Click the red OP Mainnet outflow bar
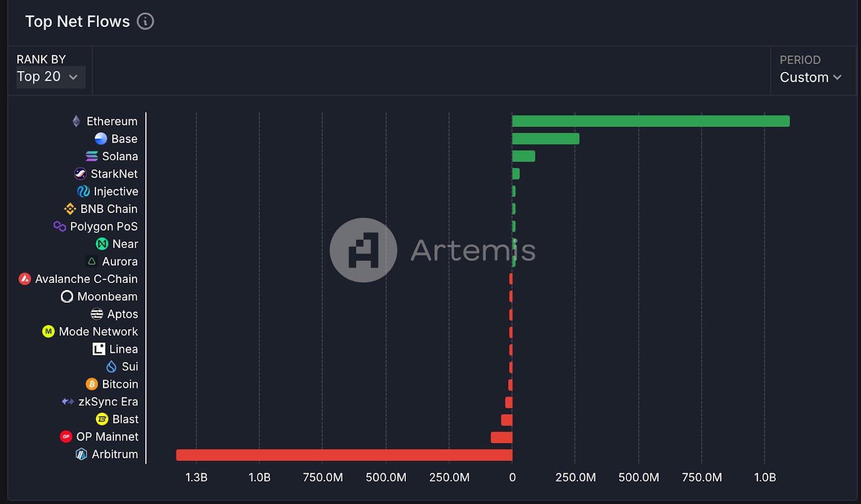This screenshot has width=861, height=504. [502, 437]
